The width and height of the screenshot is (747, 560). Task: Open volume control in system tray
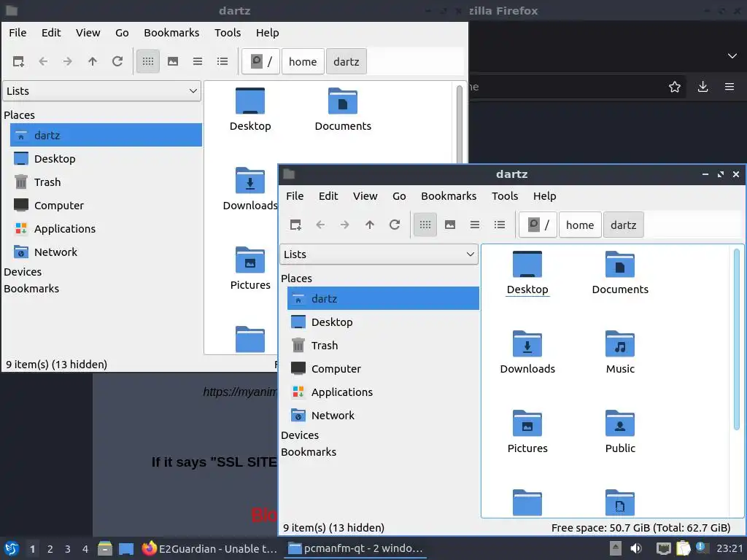coord(636,548)
